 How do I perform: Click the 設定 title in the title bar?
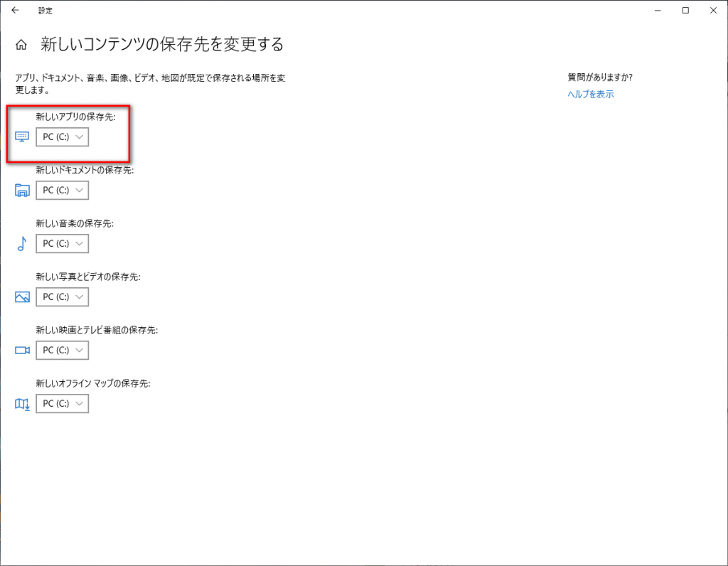[45, 11]
